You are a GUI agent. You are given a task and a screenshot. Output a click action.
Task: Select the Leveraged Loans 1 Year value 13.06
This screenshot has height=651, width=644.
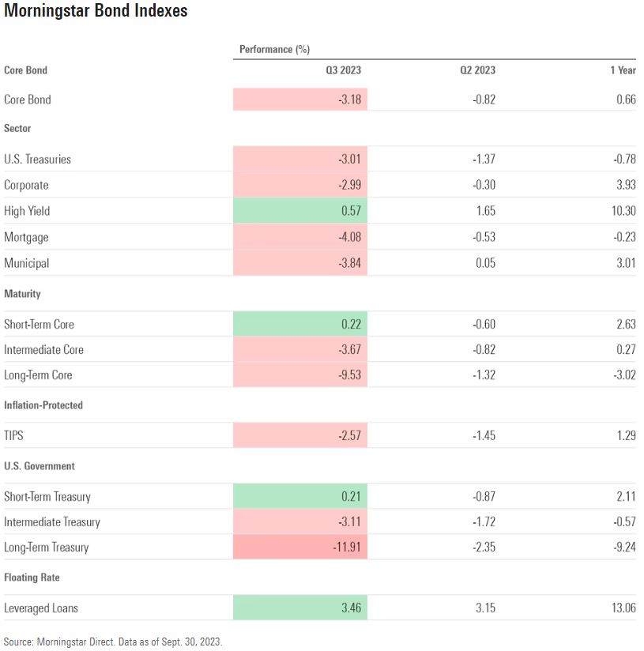(x=623, y=608)
